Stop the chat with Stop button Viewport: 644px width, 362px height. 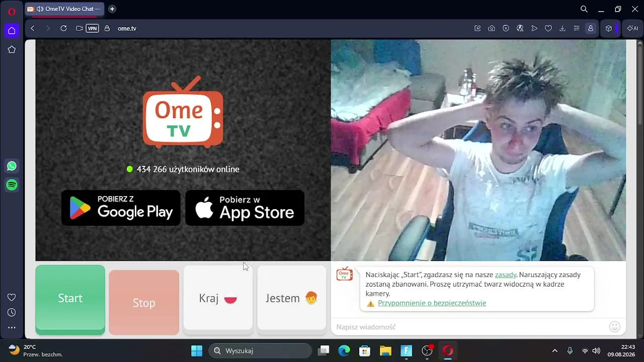point(144,302)
